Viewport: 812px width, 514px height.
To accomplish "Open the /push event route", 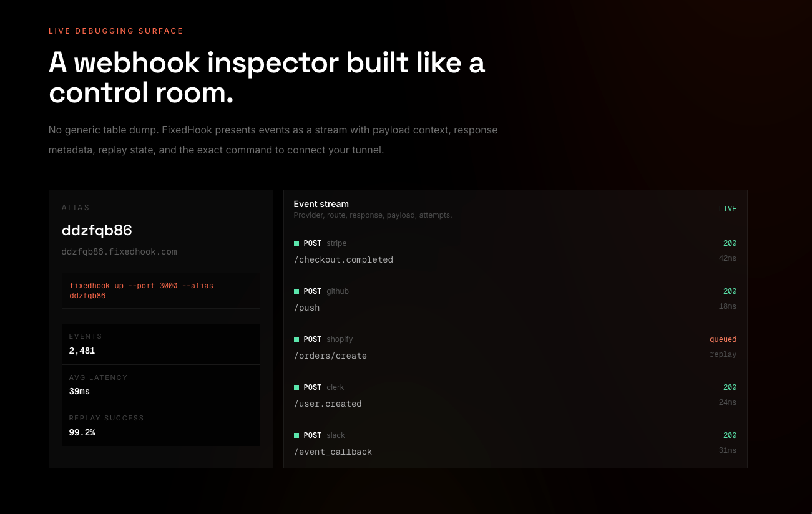I will (306, 308).
